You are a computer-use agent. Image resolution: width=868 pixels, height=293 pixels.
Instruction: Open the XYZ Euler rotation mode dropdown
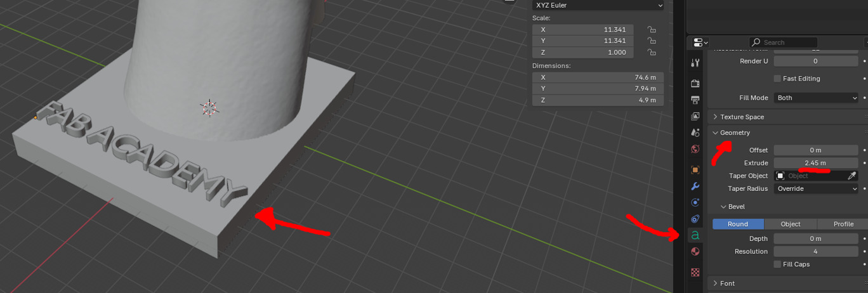[x=598, y=5]
